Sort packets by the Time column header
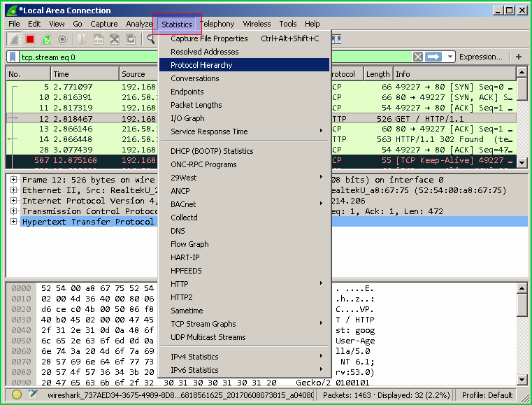Screen dimensions: 532x405 85,74
